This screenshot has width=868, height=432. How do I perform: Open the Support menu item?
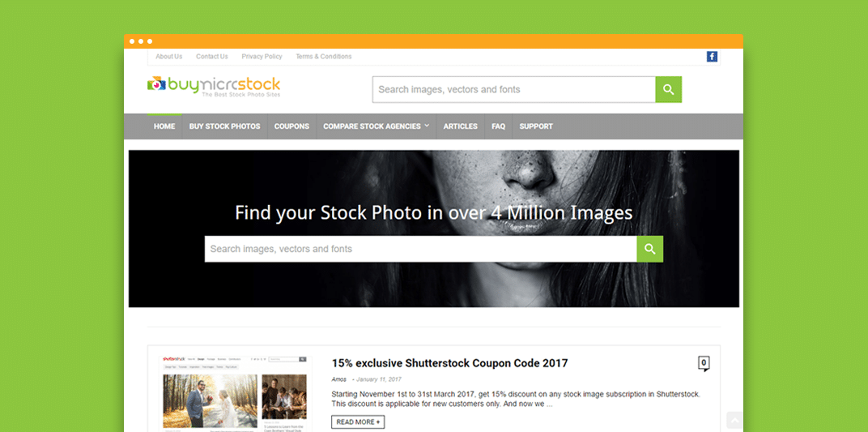point(536,126)
